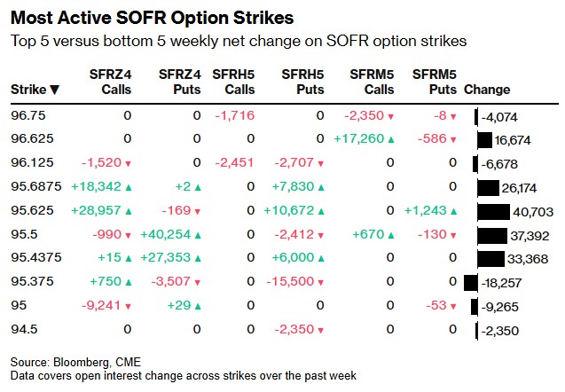Image resolution: width=565 pixels, height=392 pixels.
Task: Click the SFRZ4 Calls column header
Action: coord(112,81)
